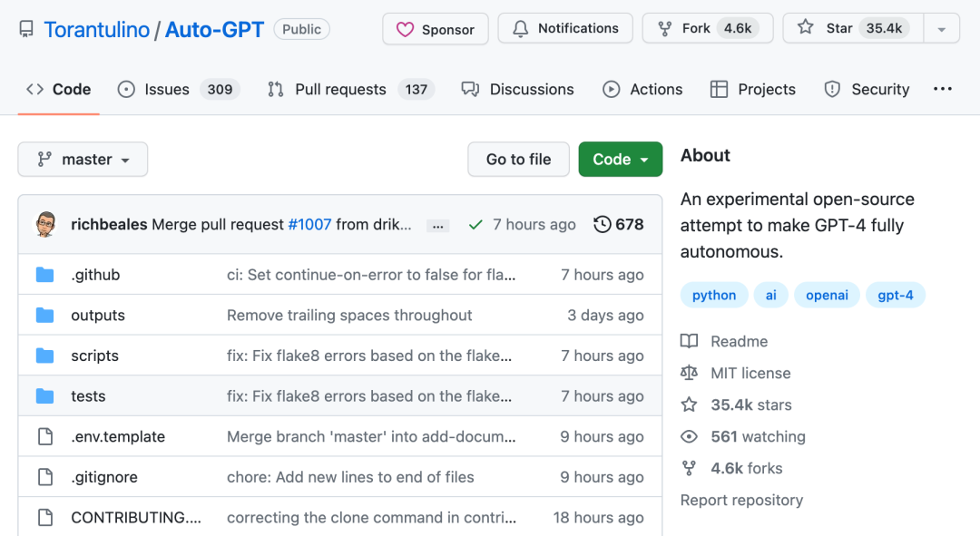The width and height of the screenshot is (980, 536).
Task: Click the Discussions speech bubble icon
Action: [470, 89]
